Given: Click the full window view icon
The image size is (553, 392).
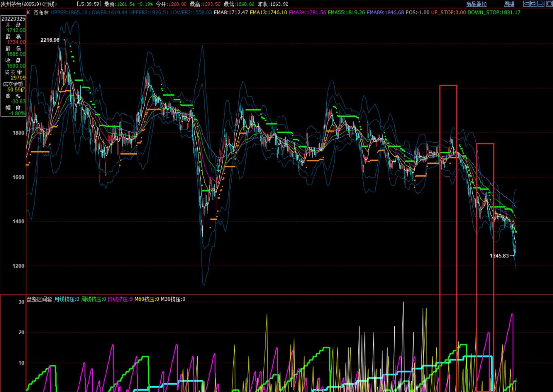Looking at the screenshot, I should 549,4.
